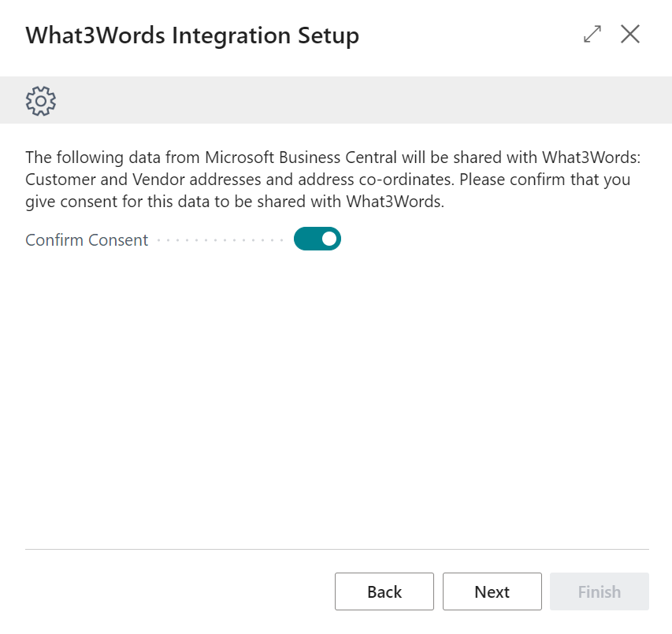Select the Confirm Consent field label
Image resolution: width=672 pixels, height=634 pixels.
pos(86,239)
